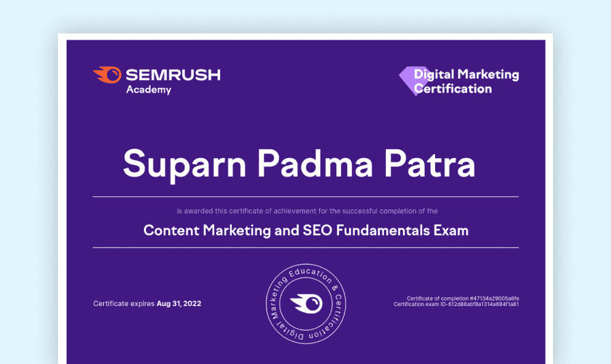Click the Academy label under SEMRUSH
Image resolution: width=611 pixels, height=364 pixels.
pos(148,90)
